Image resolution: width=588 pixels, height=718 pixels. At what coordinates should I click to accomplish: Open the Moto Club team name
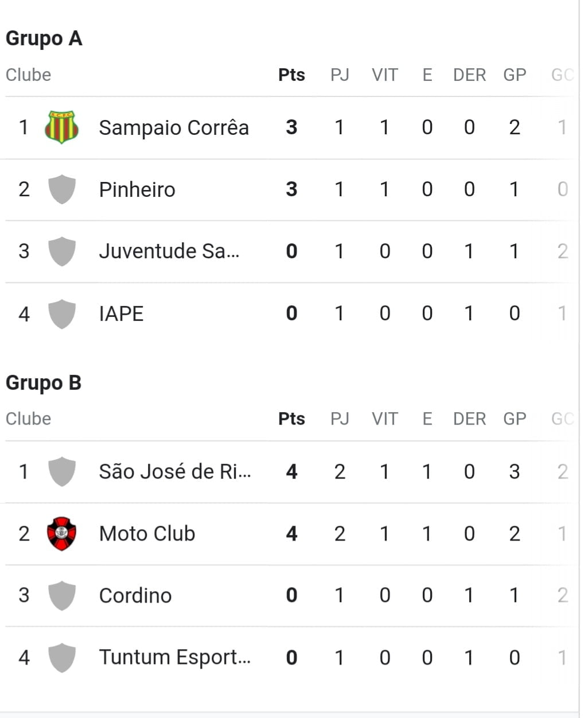[x=147, y=534]
